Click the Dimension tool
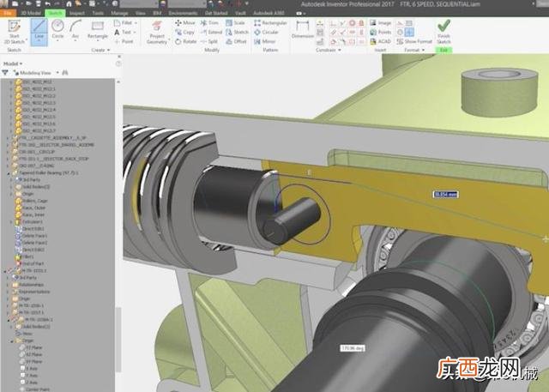This screenshot has width=549, height=392. 303,29
